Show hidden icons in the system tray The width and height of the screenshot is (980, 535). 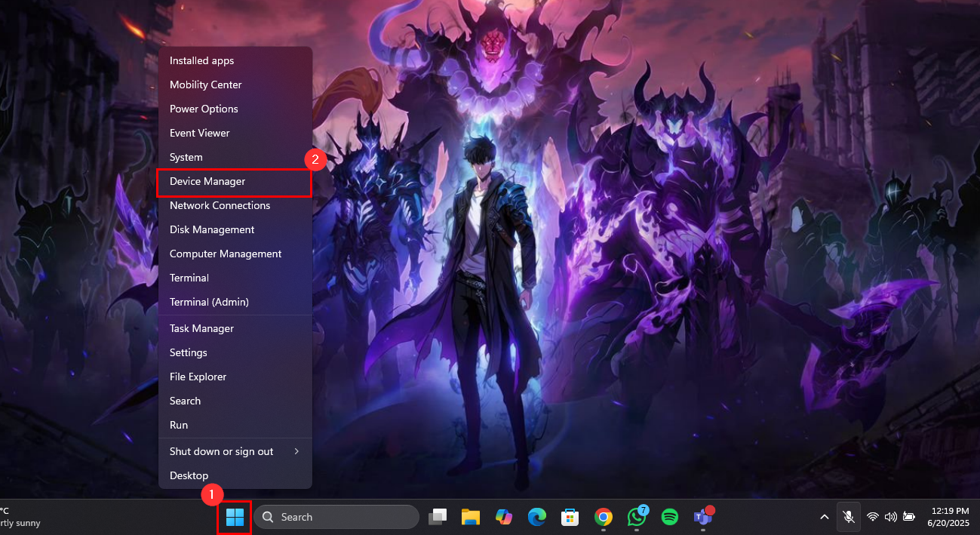tap(825, 517)
